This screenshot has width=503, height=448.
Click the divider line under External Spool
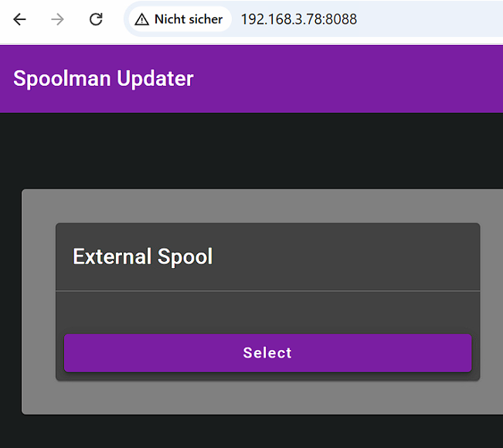(x=267, y=290)
